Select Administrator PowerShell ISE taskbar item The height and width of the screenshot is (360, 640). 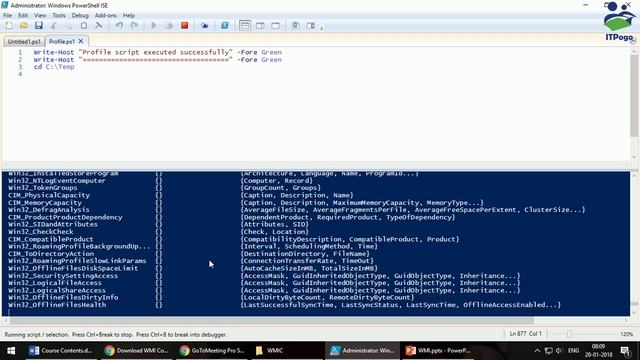pos(362,351)
